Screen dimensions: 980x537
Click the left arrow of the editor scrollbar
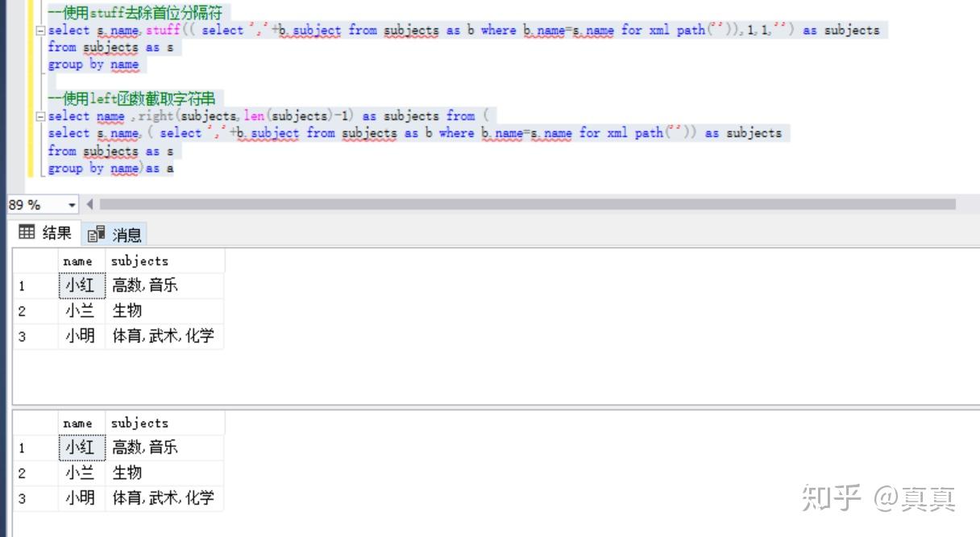tap(89, 205)
